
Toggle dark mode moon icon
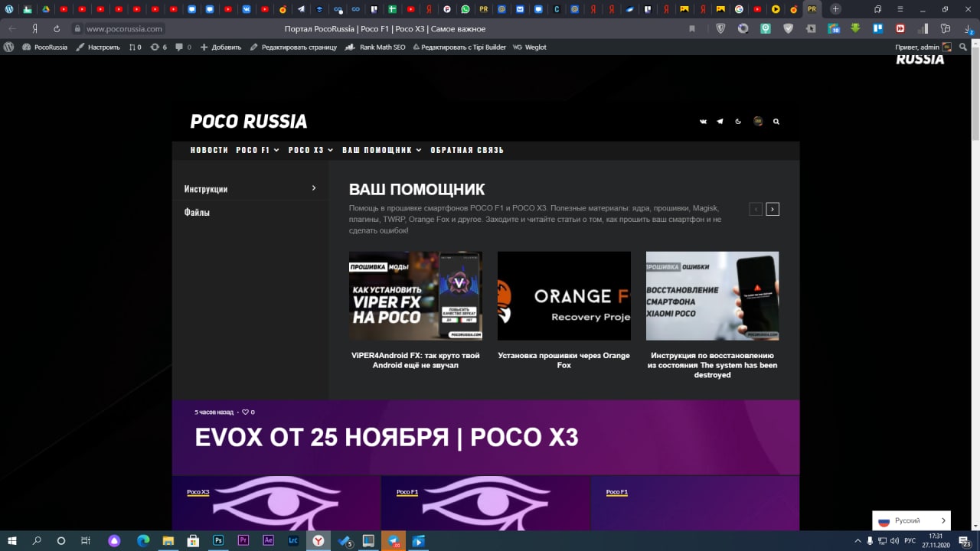pyautogui.click(x=738, y=121)
